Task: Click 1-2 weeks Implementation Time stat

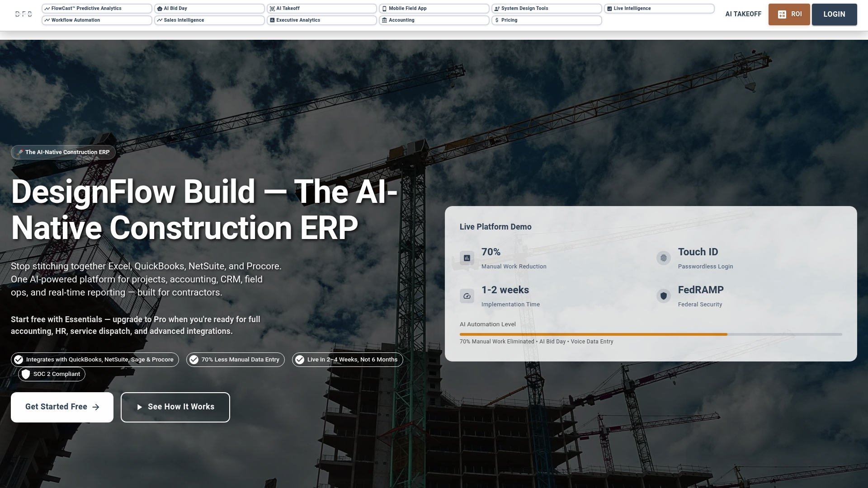Action: 510,296
